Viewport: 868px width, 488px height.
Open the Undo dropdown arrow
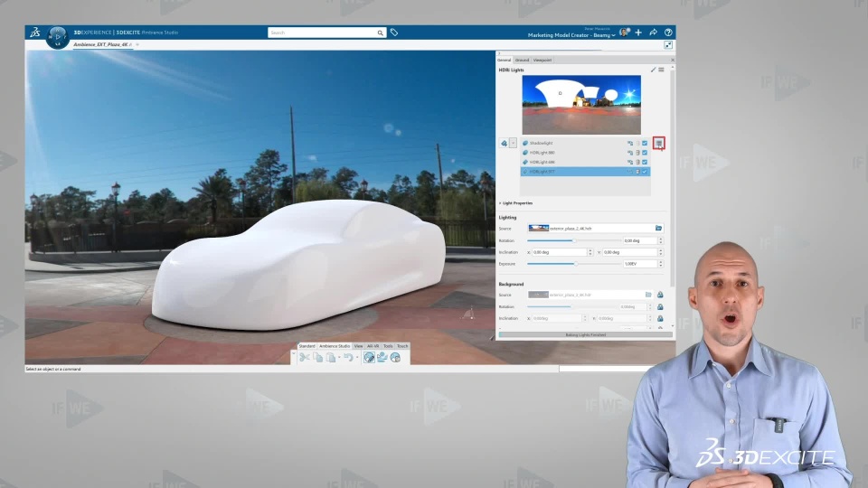tap(356, 358)
